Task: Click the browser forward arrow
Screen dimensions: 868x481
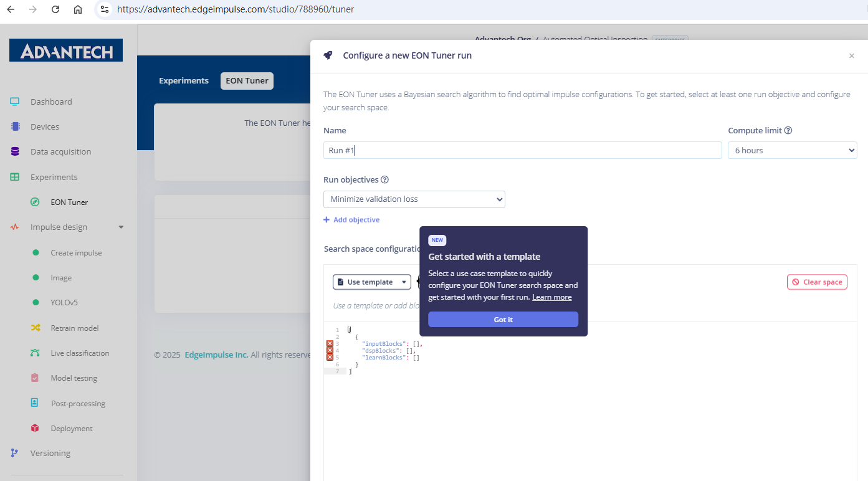Action: tap(33, 9)
